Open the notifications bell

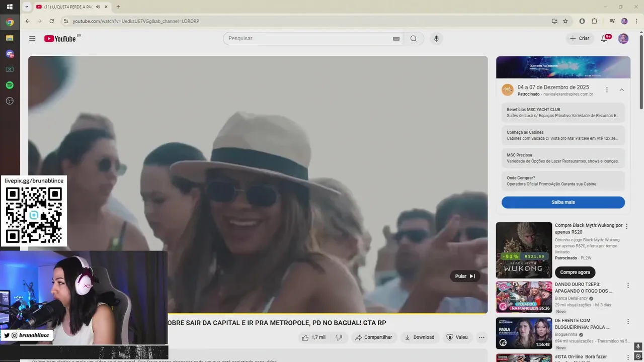[x=604, y=39]
